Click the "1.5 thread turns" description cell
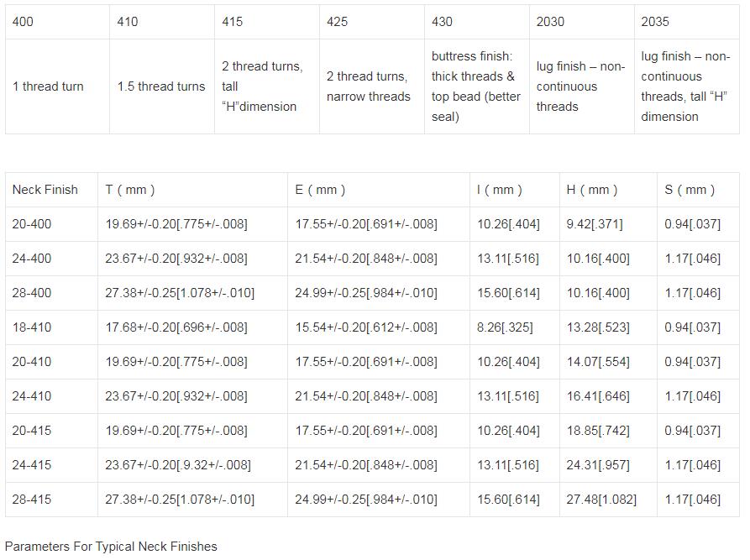This screenshot has width=750, height=560. click(x=161, y=86)
